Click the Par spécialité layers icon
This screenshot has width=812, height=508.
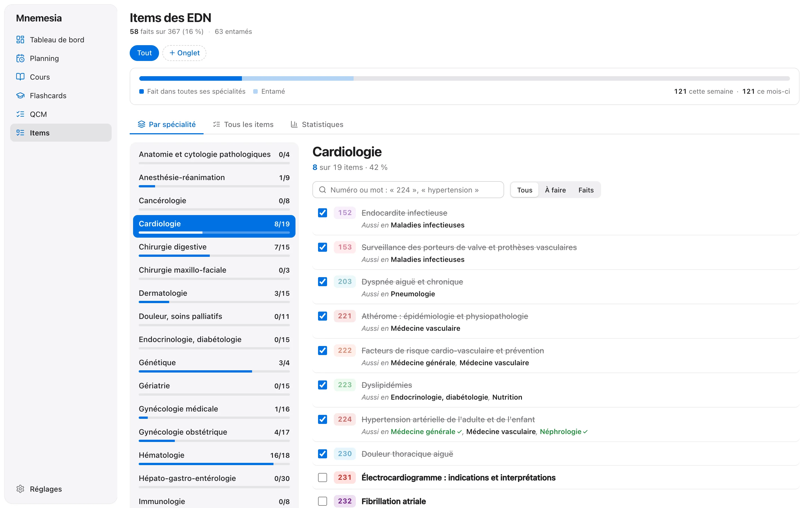click(x=142, y=124)
